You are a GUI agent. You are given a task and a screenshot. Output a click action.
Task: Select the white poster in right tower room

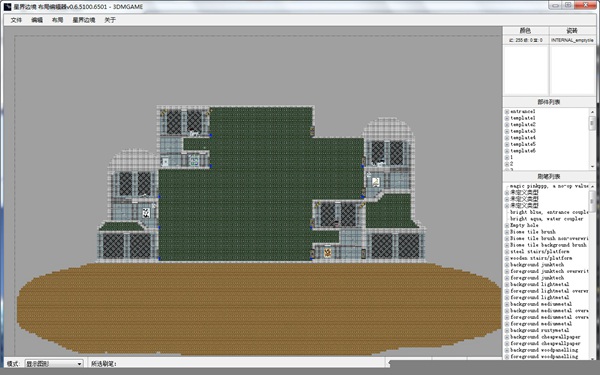[376, 182]
